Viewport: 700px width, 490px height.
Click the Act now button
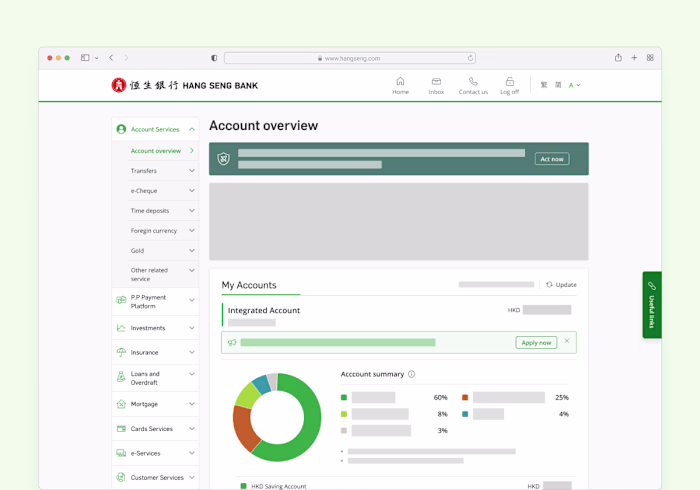click(x=552, y=159)
